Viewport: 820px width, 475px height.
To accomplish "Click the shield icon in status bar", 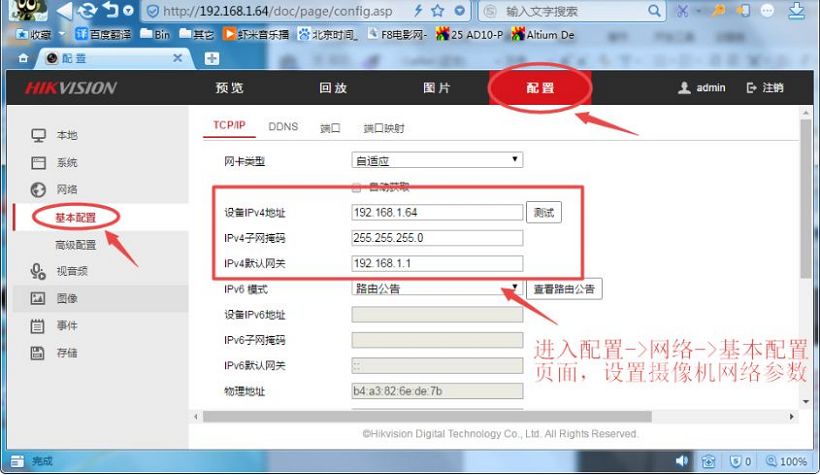I will pos(736,461).
